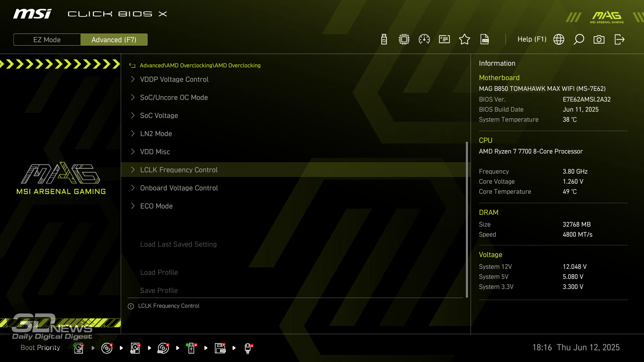Take a screenshot with the camera icon
Screen dimensions: 644x362
pos(599,40)
